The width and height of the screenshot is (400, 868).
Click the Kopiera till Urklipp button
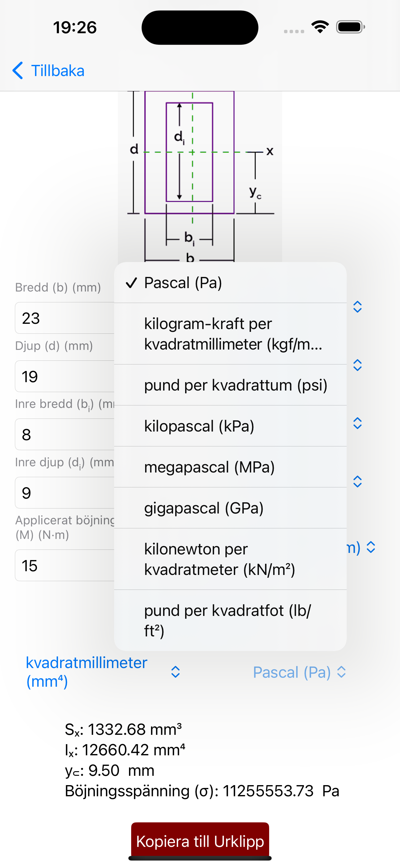coord(200,841)
